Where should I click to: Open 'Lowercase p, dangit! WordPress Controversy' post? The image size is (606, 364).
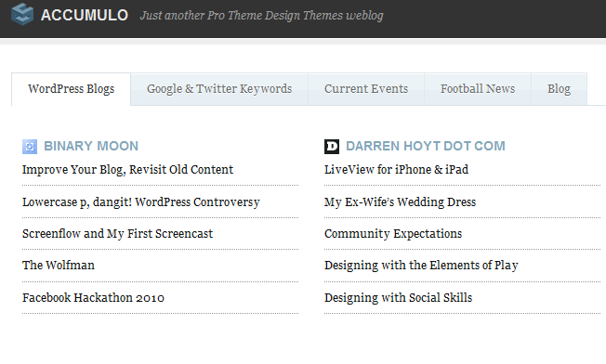click(x=141, y=202)
